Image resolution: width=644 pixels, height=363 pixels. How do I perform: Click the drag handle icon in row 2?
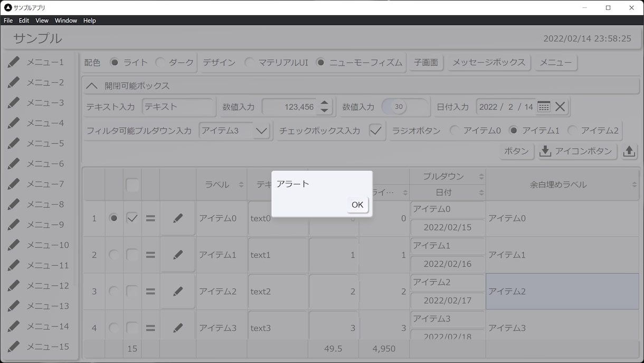pos(150,255)
